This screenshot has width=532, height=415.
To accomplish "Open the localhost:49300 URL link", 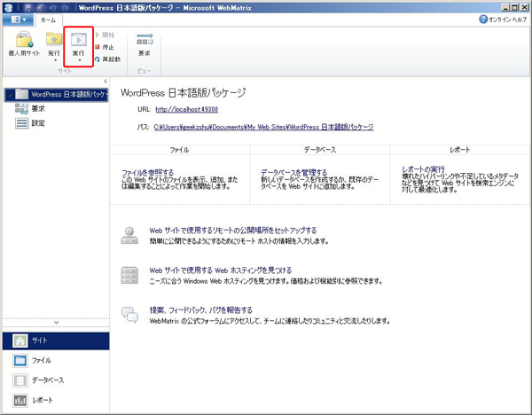I will click(x=186, y=109).
